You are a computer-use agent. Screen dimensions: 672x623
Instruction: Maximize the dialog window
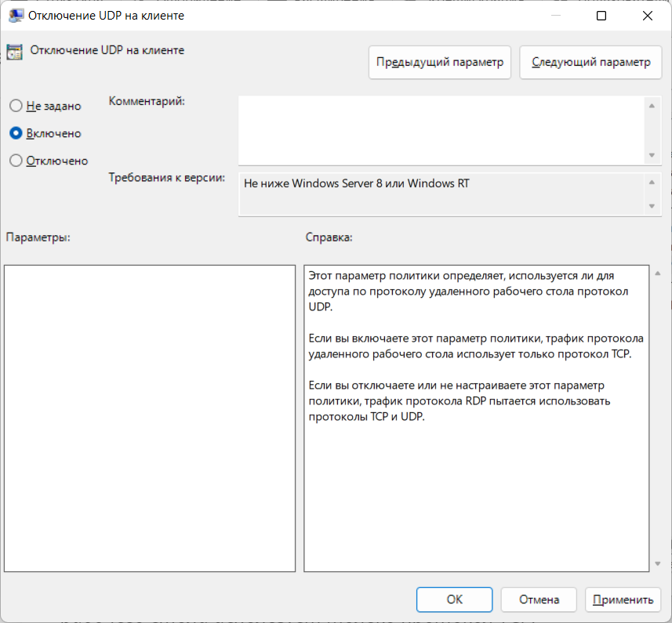pos(601,16)
